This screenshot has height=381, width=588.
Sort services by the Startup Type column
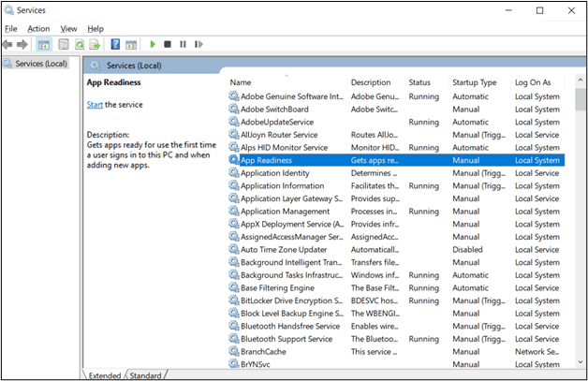click(x=474, y=82)
